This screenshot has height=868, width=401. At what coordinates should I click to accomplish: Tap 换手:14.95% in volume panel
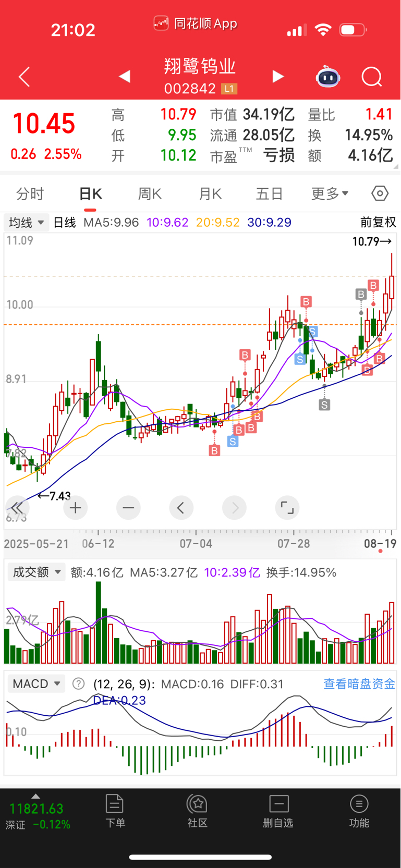tap(301, 572)
